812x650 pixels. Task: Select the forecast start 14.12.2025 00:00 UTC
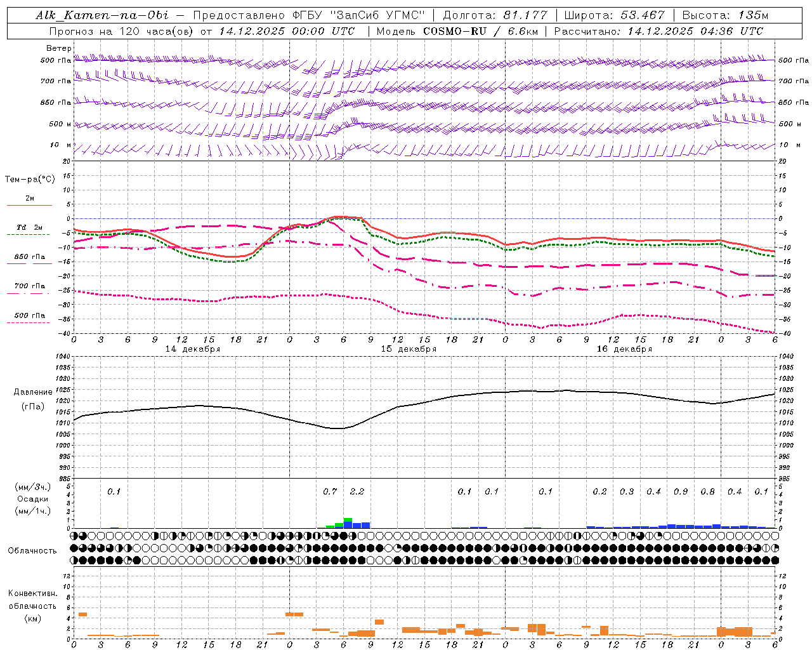click(287, 31)
